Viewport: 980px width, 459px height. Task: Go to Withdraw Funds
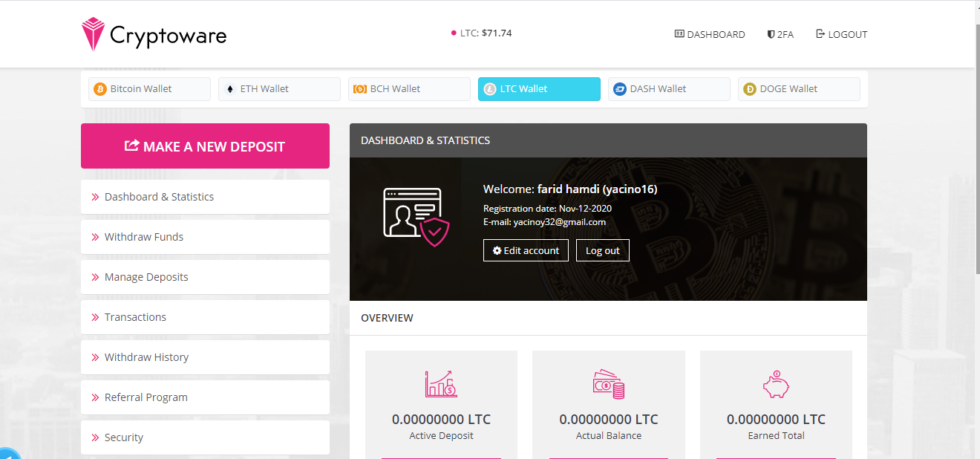205,237
